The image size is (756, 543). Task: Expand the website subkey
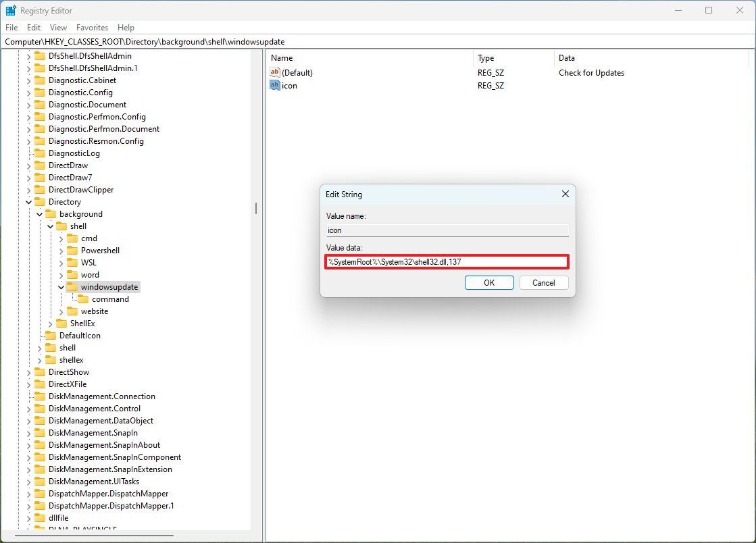(60, 311)
